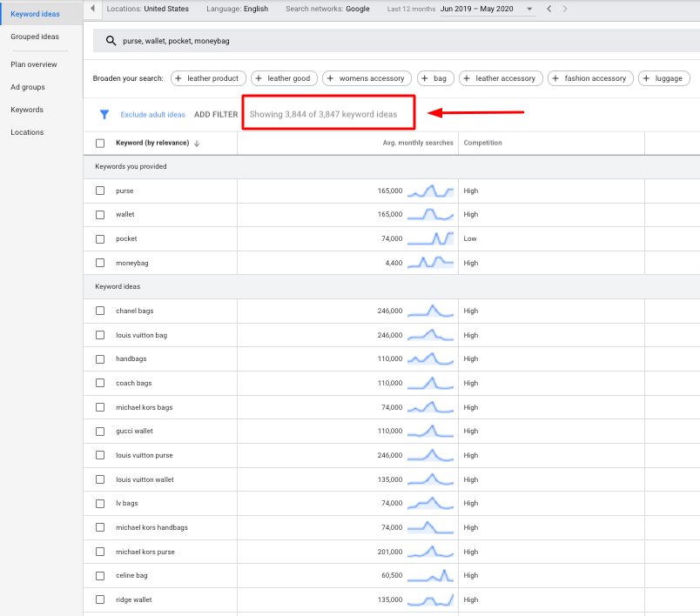
Task: Check the select-all keywords checkbox
Action: [100, 144]
